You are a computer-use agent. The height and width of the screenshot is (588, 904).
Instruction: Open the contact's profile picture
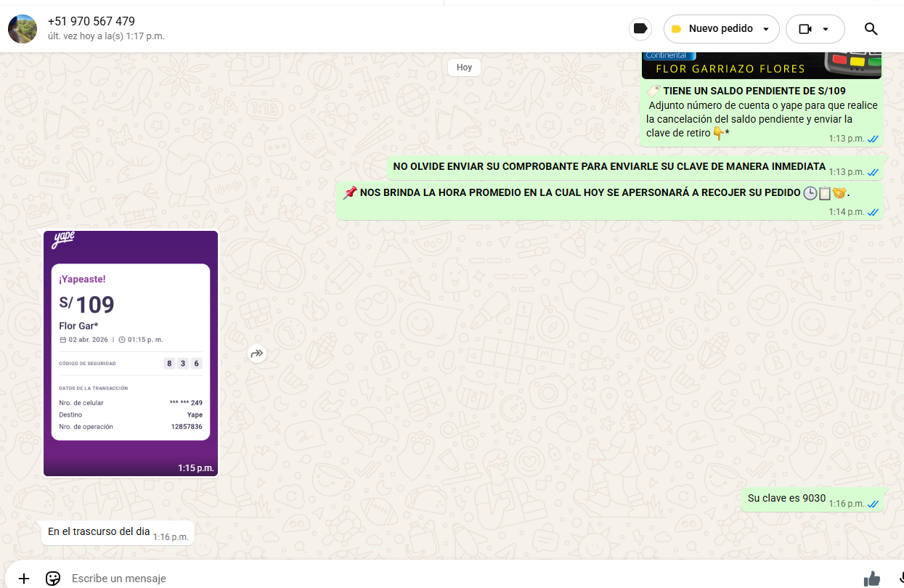(23, 29)
